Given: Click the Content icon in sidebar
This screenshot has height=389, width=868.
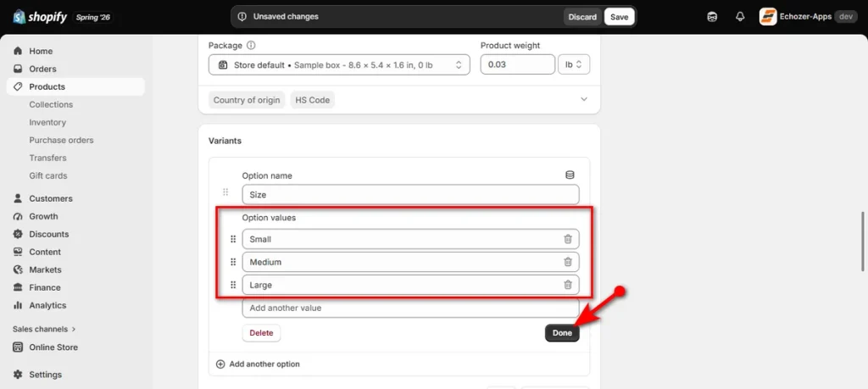Looking at the screenshot, I should [x=18, y=252].
